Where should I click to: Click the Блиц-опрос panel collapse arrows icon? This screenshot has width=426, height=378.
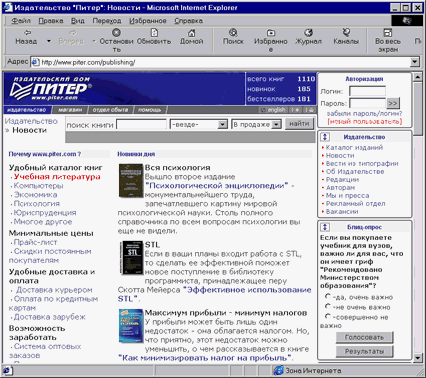(325, 227)
